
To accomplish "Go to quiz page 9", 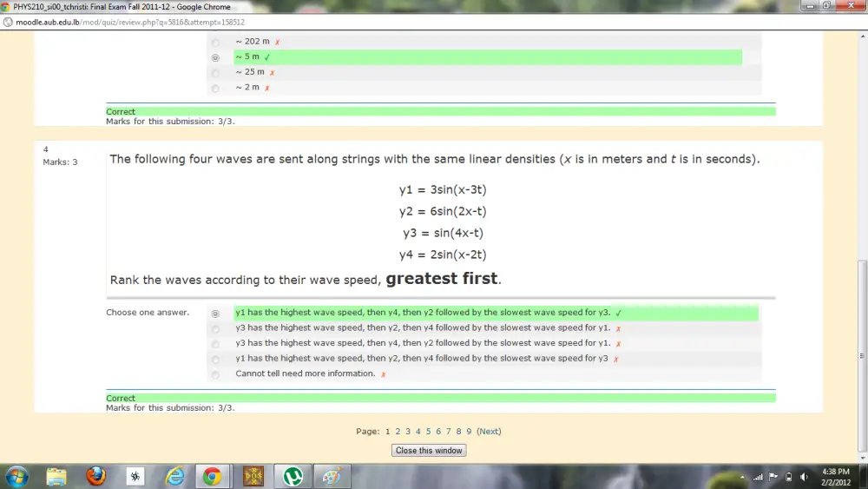I will coord(469,432).
